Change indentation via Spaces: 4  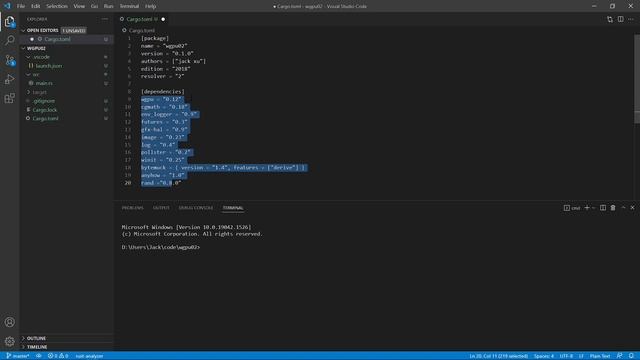[544, 356]
